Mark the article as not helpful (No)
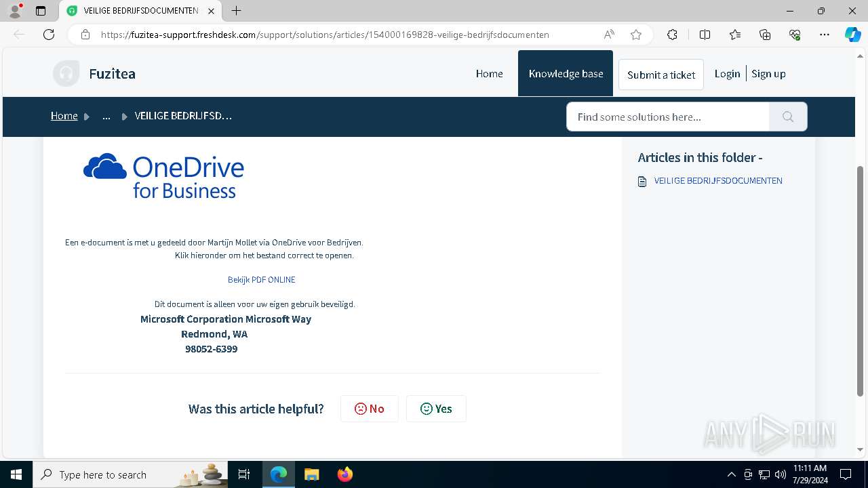This screenshot has height=488, width=868. coord(370,409)
